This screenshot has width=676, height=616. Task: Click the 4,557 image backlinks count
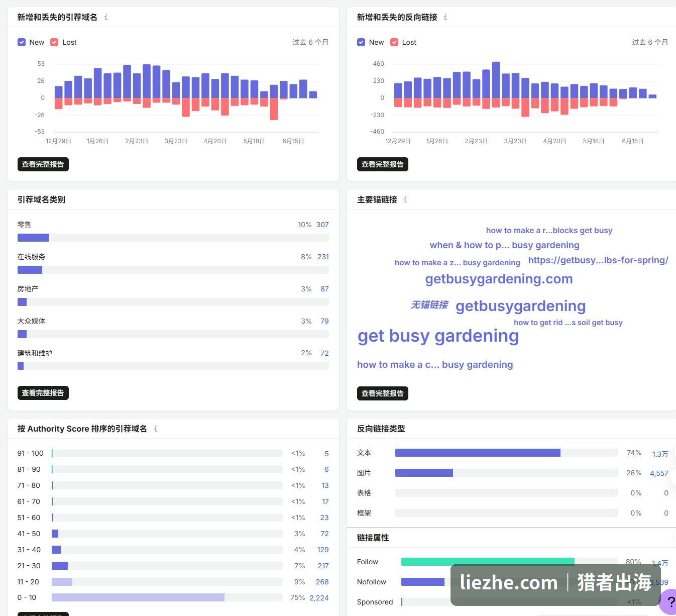coord(659,473)
